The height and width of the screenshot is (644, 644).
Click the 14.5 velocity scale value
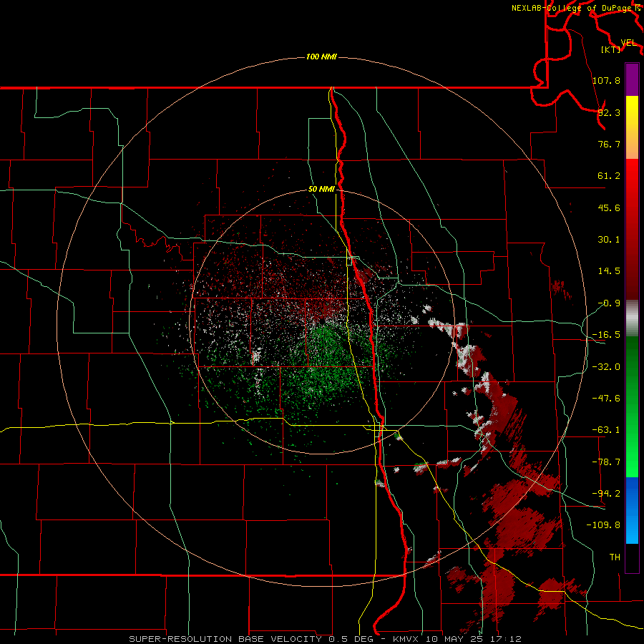[x=609, y=271]
